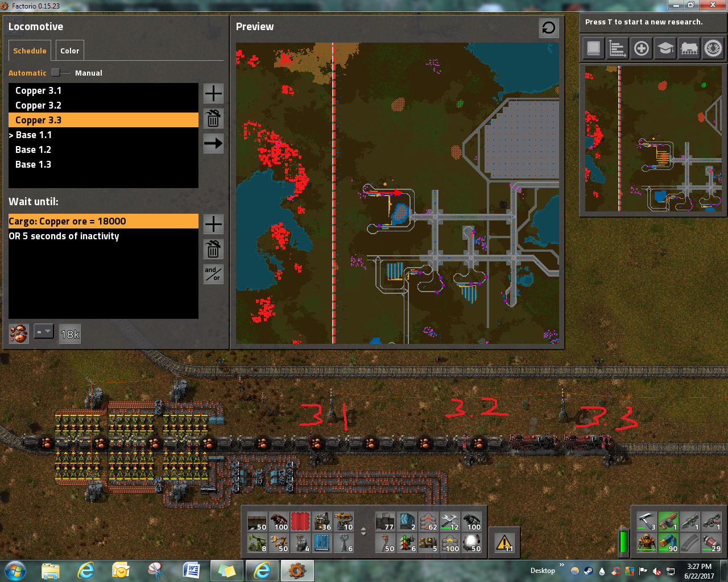Switch to the Color tab

(70, 51)
